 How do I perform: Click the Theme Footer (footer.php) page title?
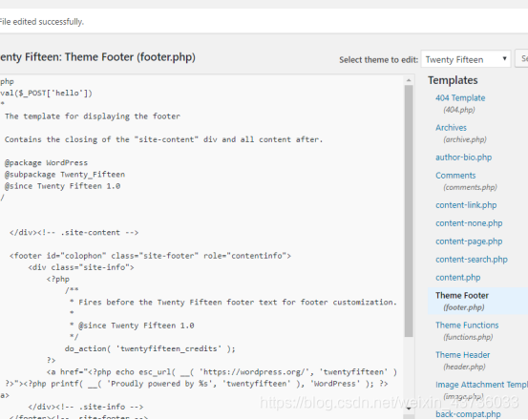97,57
